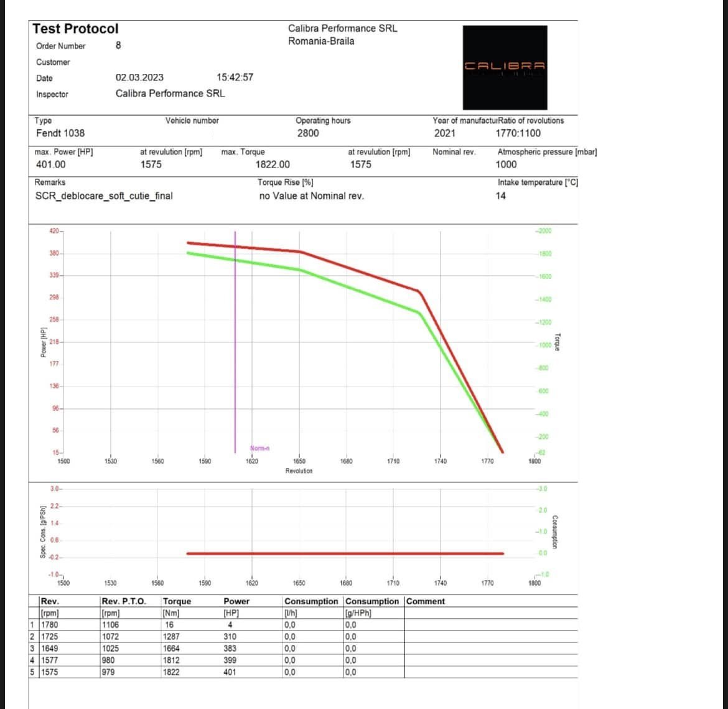Viewport: 728px width, 709px height.
Task: Click the 'Torque' right axis label
Action: [558, 342]
